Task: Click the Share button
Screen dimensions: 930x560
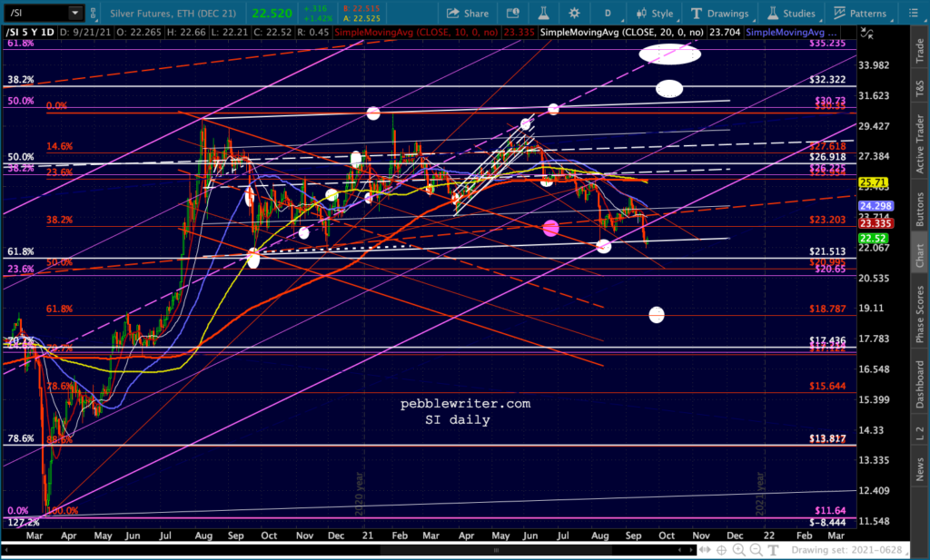Action: 468,13
